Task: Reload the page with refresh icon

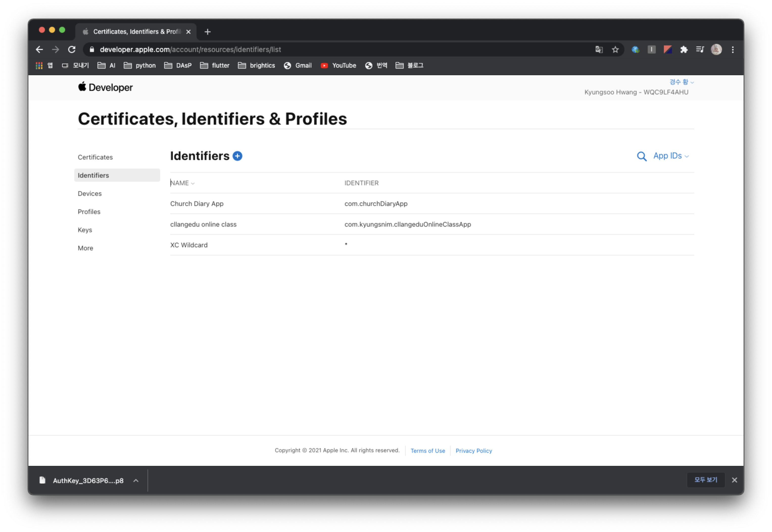Action: 72,50
